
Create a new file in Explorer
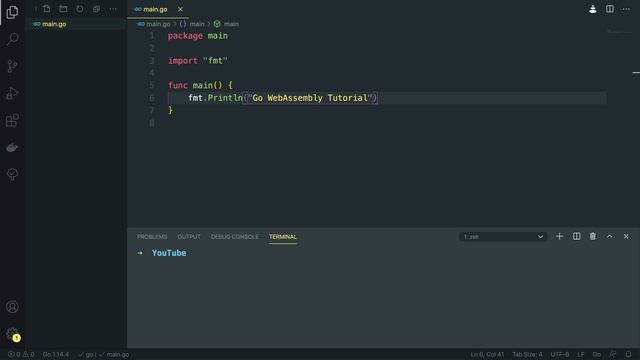47,9
